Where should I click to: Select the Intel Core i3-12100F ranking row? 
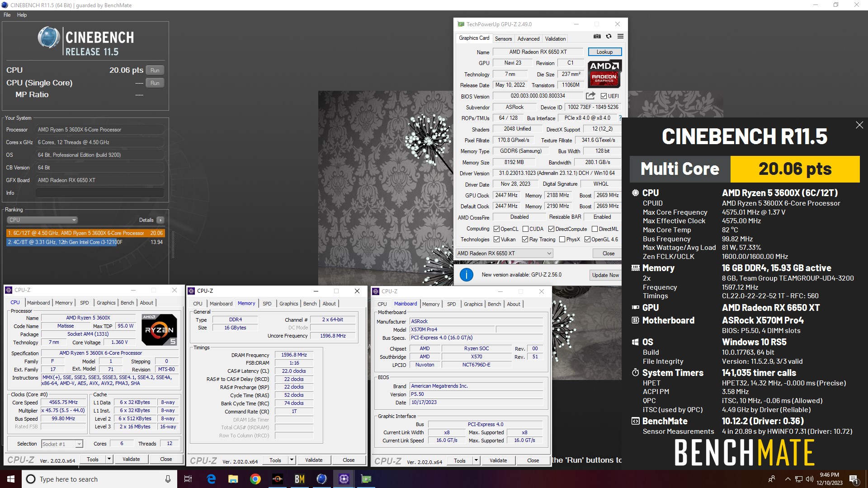click(85, 242)
